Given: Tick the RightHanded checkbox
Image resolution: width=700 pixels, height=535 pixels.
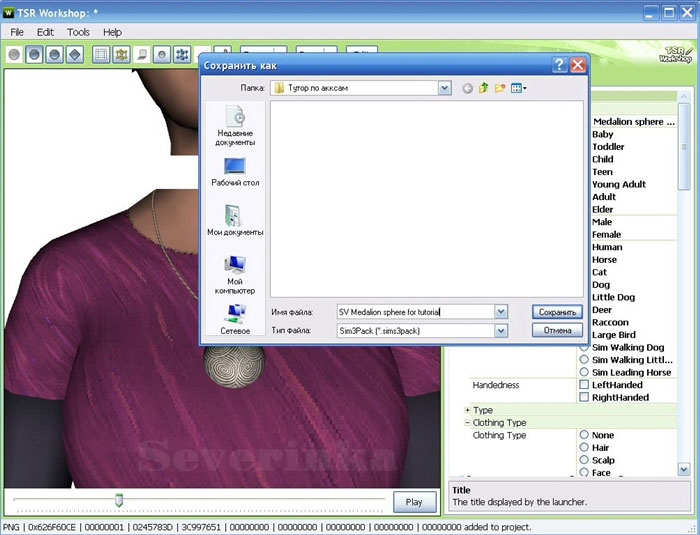Looking at the screenshot, I should (585, 398).
